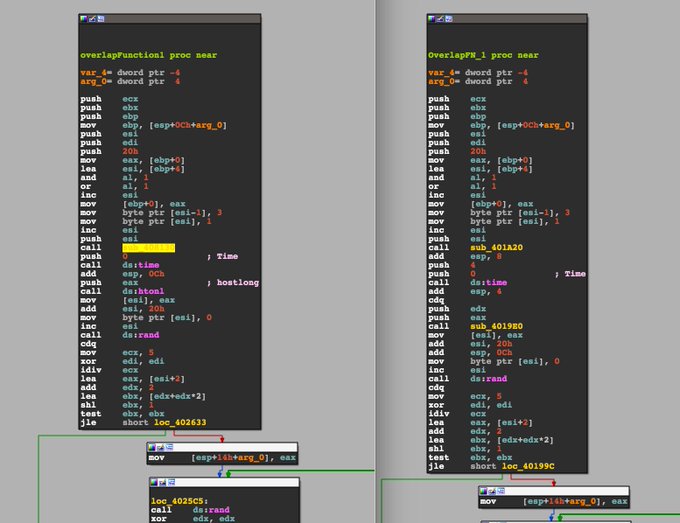
Task: Click the group-nodes icon on the loc_4025C5 node
Action: (171, 482)
